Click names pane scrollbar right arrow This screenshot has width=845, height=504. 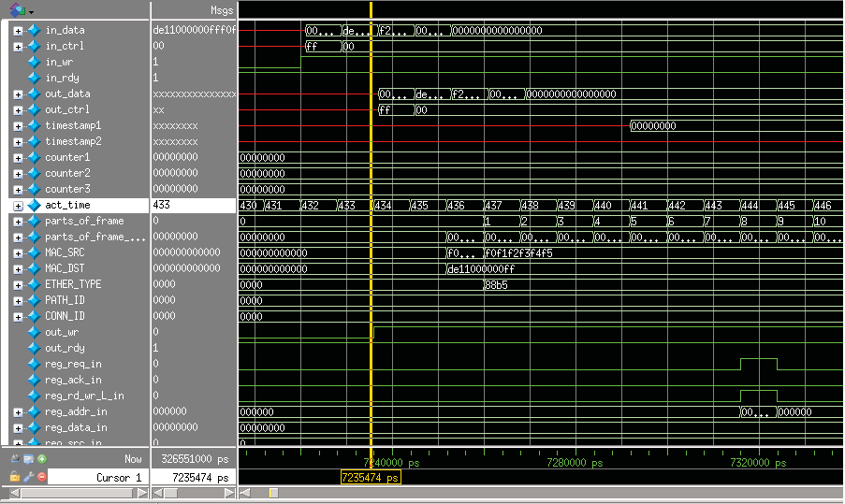point(142,493)
